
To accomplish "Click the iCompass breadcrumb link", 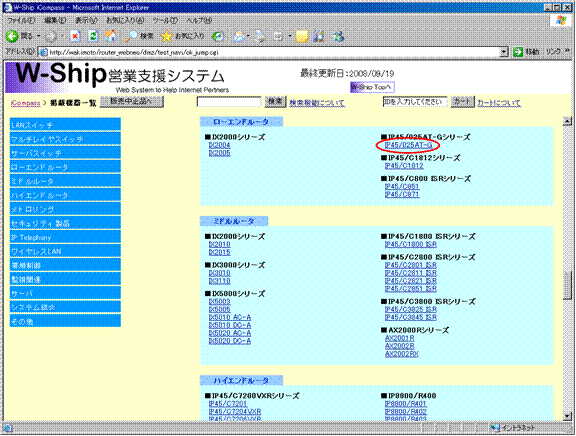I will [x=25, y=103].
